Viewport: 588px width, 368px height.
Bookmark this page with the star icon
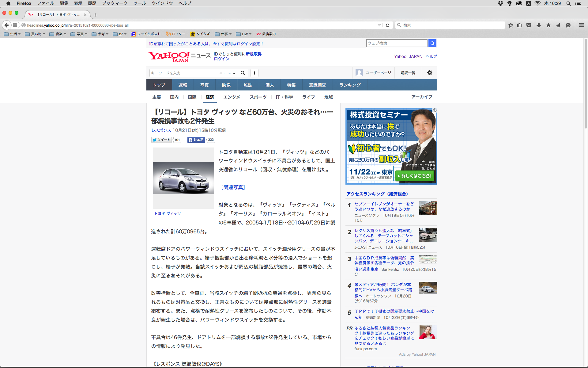point(511,25)
